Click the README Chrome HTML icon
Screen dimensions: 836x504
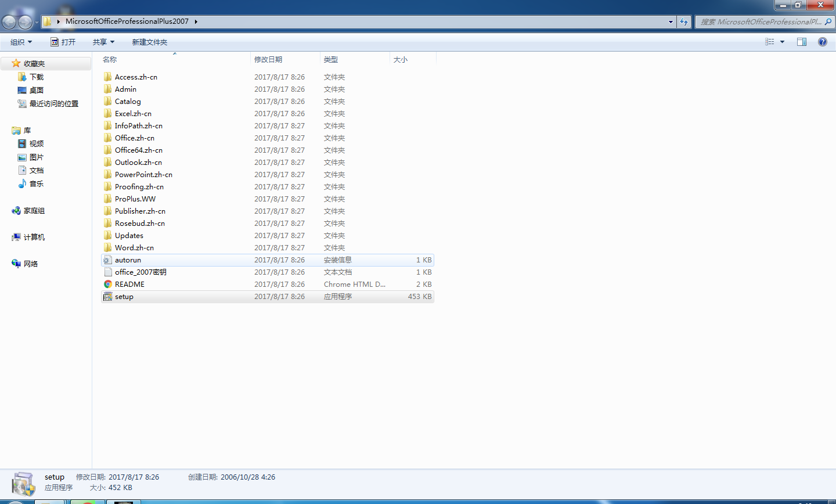point(108,284)
